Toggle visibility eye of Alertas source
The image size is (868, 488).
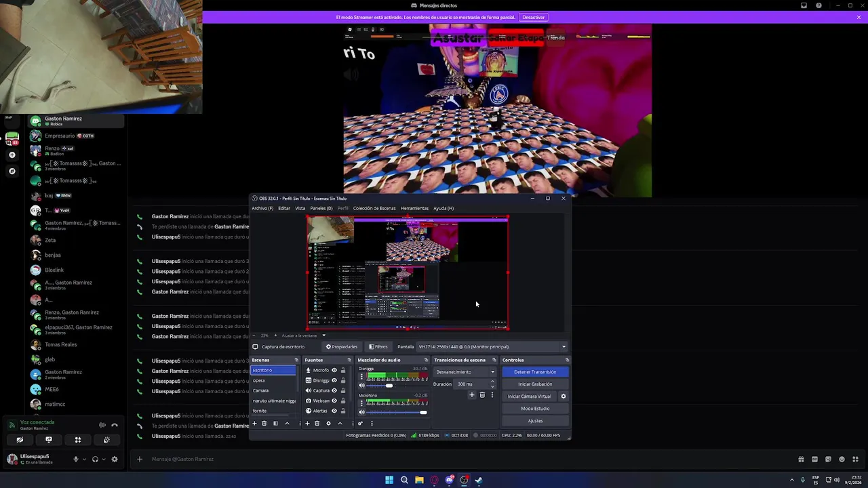[334, 411]
